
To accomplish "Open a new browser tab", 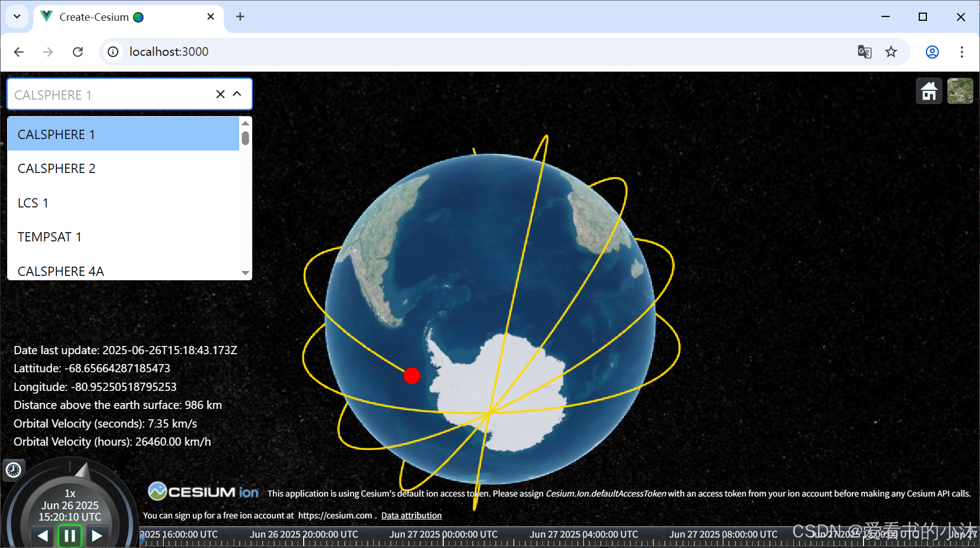I will pyautogui.click(x=240, y=16).
